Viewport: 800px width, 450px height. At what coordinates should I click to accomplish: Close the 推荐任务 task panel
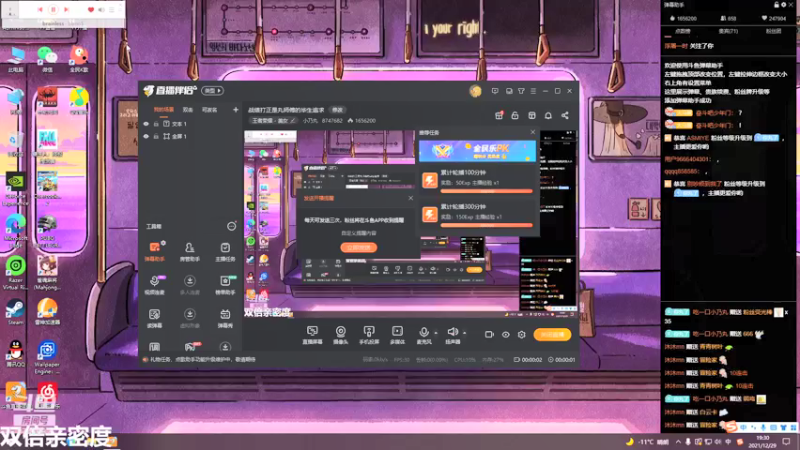(533, 132)
